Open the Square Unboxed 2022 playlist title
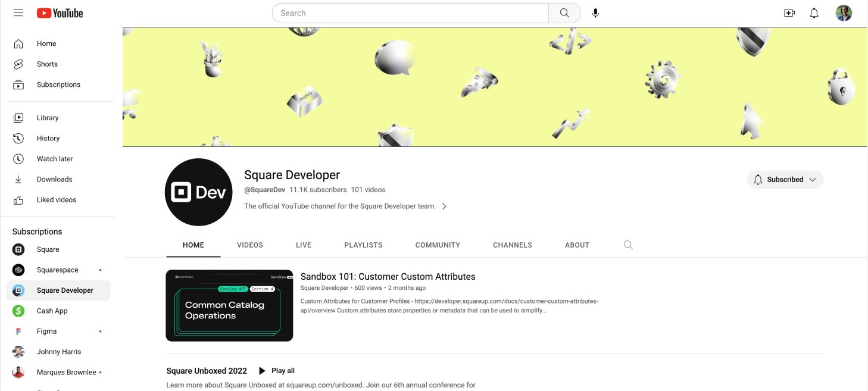 point(207,371)
